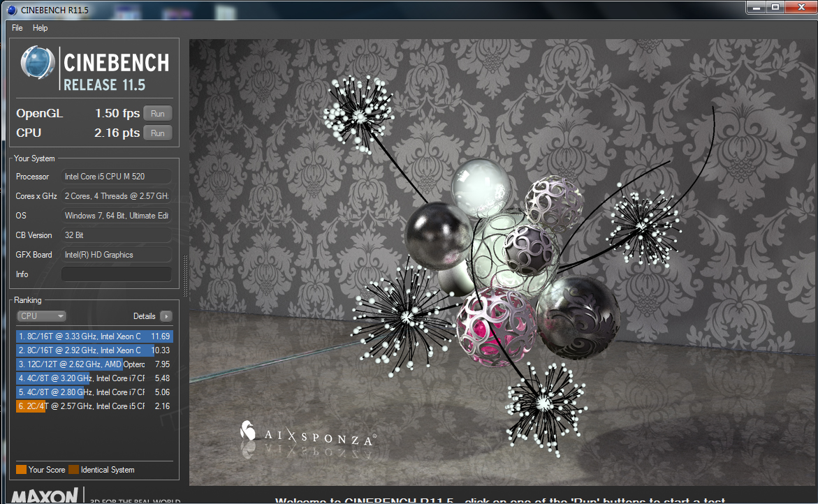Click the MAXON logo
The image size is (818, 504).
coord(45,495)
